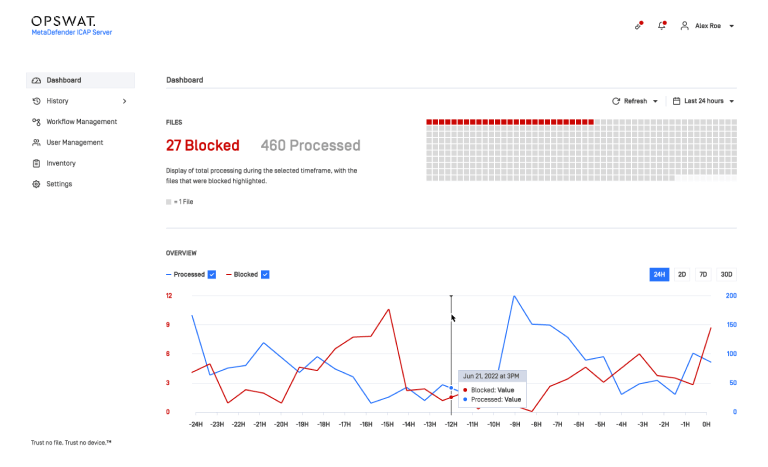Open notifications bell icon
This screenshot has height=467, width=768.
pyautogui.click(x=662, y=25)
